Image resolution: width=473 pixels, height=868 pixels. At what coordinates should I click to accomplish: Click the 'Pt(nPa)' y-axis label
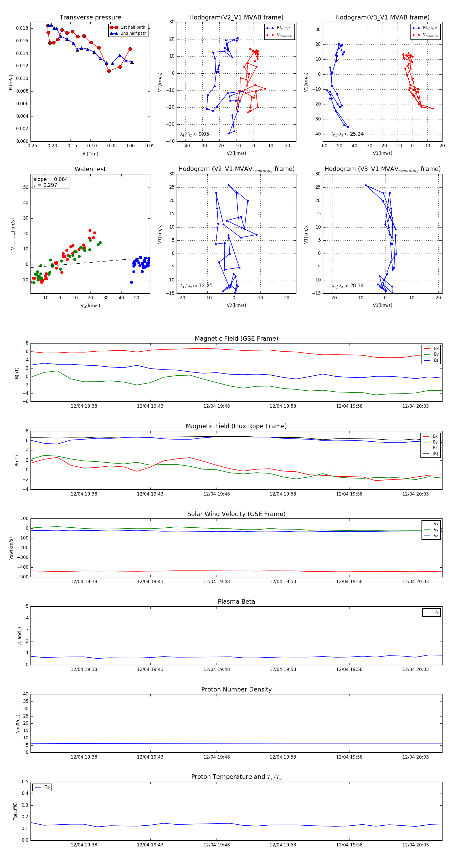click(11, 82)
